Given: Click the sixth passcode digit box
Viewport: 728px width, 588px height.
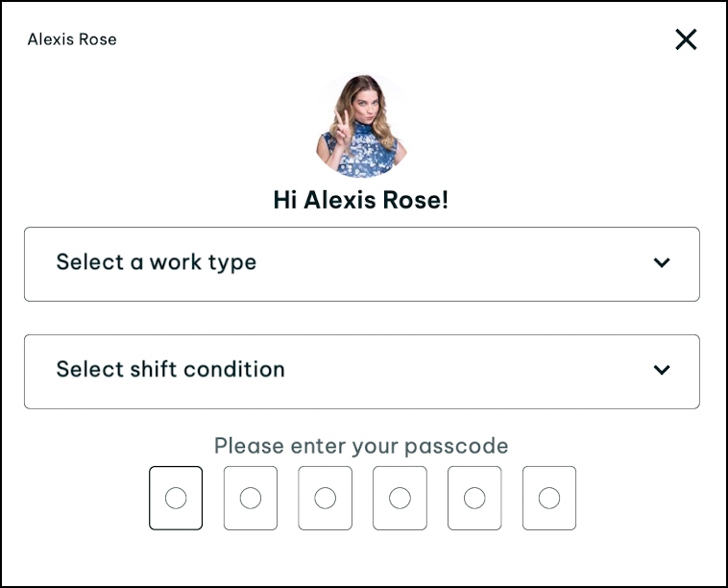Looking at the screenshot, I should click(549, 498).
